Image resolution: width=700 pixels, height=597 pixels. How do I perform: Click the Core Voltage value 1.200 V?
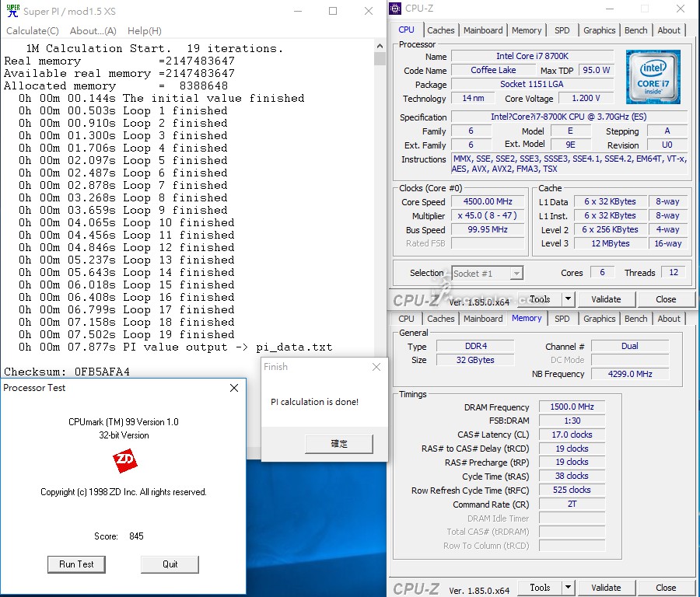click(x=586, y=98)
